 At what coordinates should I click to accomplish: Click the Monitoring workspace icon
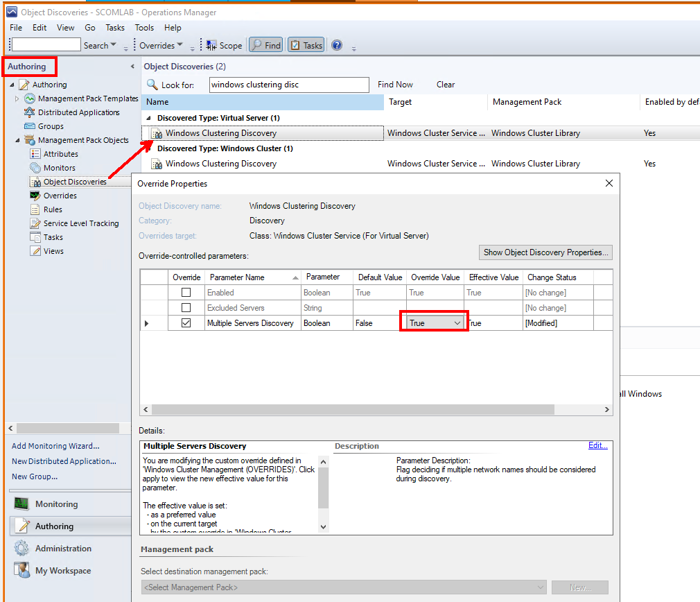coord(22,504)
